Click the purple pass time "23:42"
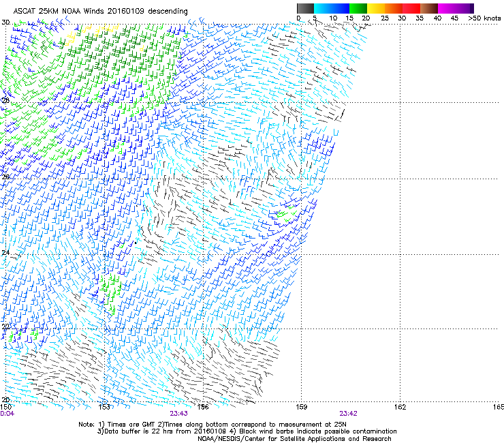This screenshot has width=504, height=443. (349, 414)
